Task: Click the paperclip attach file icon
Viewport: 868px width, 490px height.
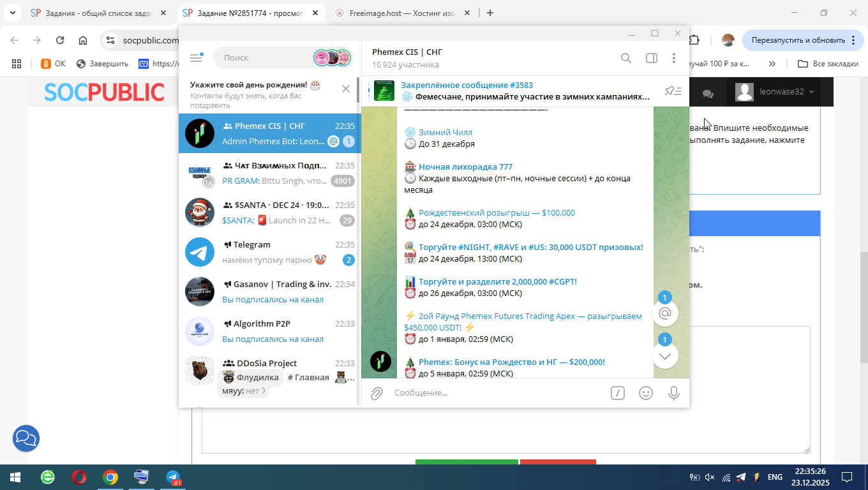Action: pos(377,393)
